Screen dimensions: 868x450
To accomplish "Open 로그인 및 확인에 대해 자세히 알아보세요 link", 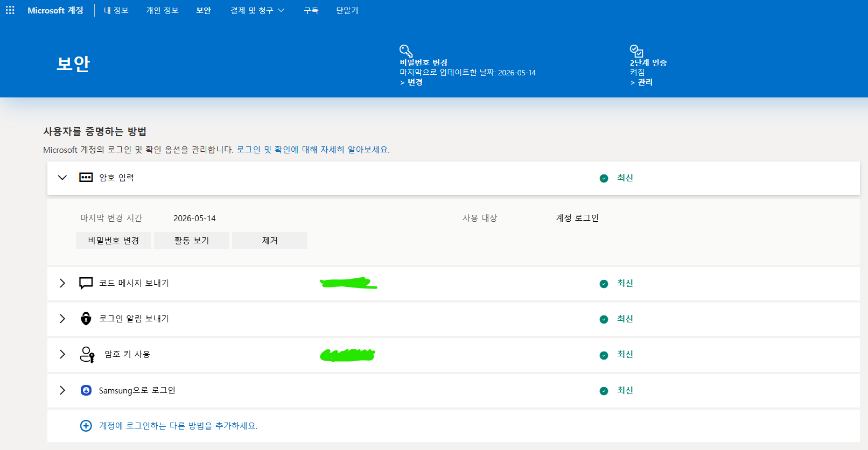I will 313,150.
